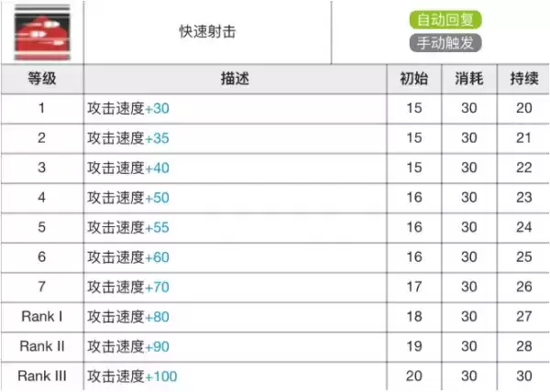Click the green 自动回复 badge
The height and width of the screenshot is (392, 550).
pyautogui.click(x=446, y=19)
